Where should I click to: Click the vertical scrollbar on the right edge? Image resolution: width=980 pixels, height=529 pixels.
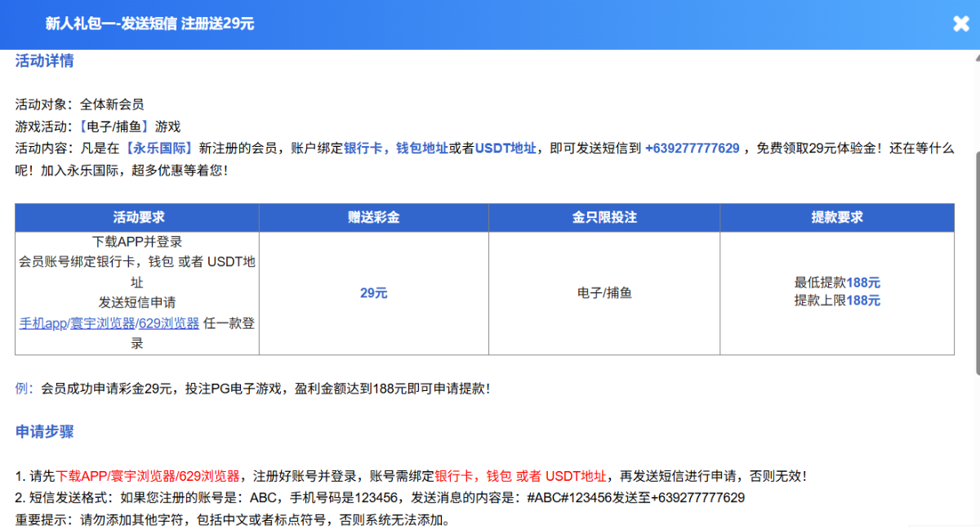(973, 245)
